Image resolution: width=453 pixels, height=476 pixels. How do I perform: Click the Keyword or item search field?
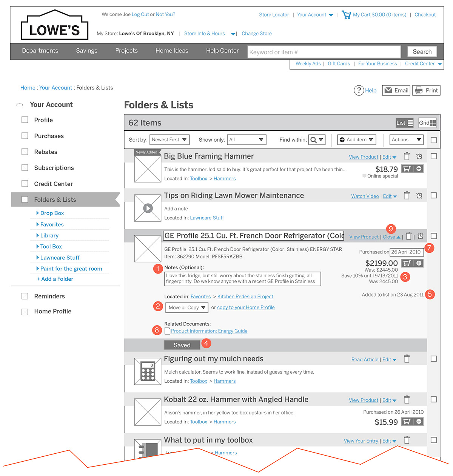coord(324,52)
